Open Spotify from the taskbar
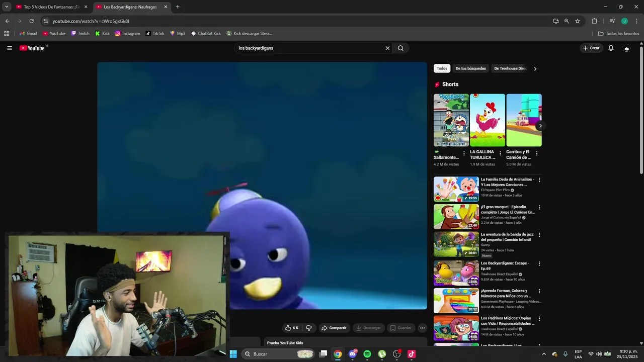Screen dimensions: 644x362 367,354
